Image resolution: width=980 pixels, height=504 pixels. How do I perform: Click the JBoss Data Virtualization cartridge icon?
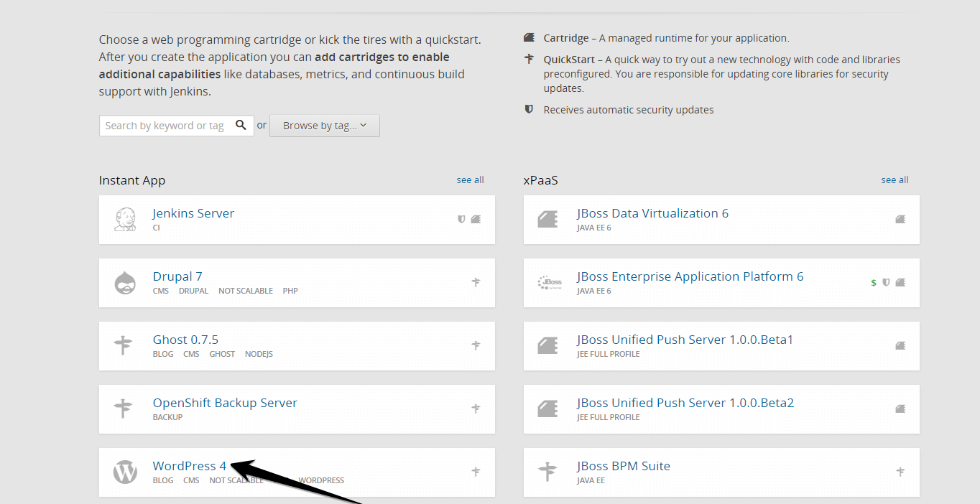pyautogui.click(x=548, y=219)
